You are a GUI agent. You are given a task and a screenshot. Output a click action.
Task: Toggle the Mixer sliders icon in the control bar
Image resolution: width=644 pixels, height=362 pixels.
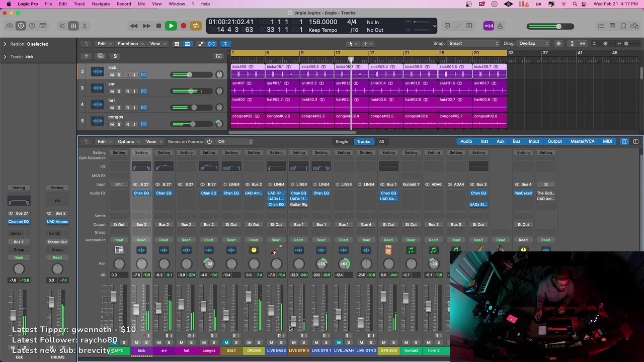[73, 26]
